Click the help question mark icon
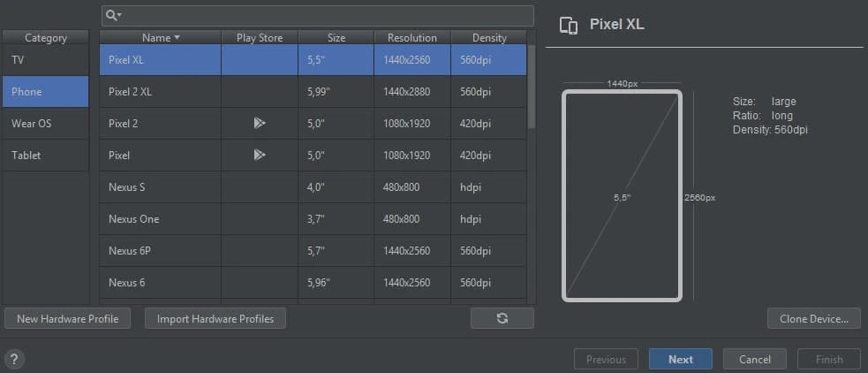 point(14,360)
